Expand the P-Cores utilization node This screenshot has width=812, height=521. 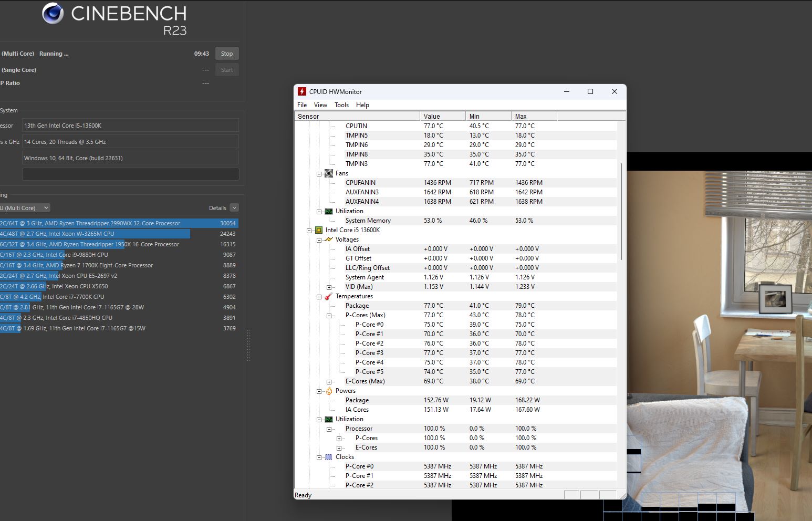pos(339,439)
